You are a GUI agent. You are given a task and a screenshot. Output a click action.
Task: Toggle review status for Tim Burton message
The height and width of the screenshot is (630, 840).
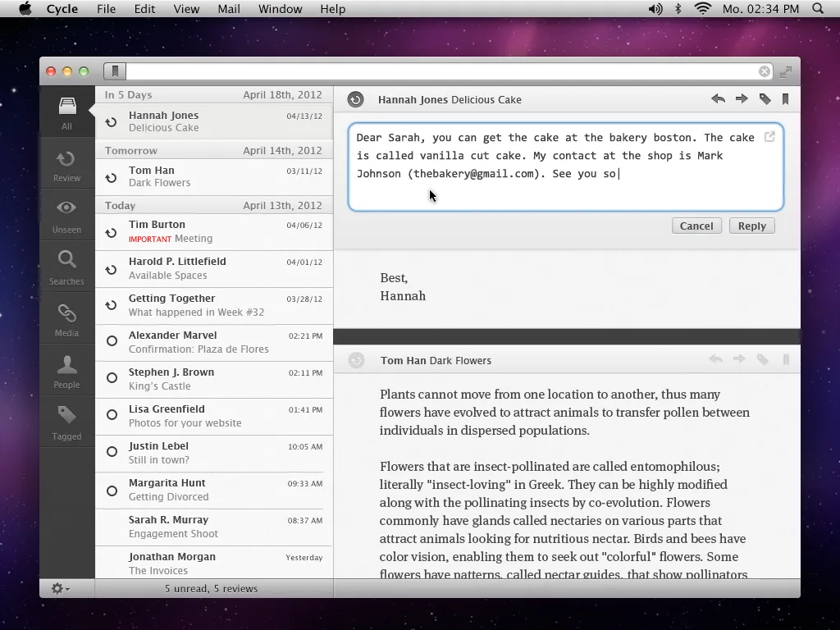111,233
